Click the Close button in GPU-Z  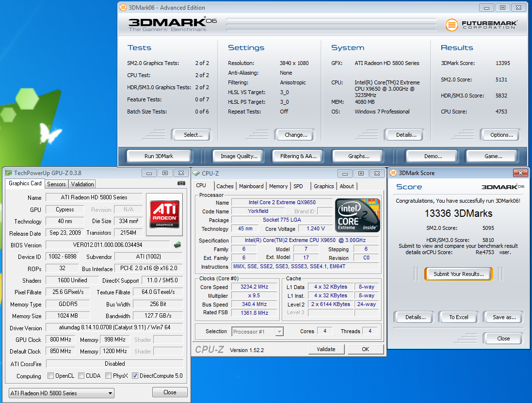tap(170, 392)
